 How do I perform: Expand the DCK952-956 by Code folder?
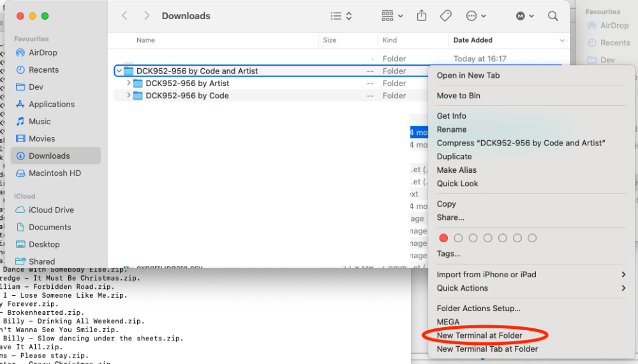[x=129, y=96]
